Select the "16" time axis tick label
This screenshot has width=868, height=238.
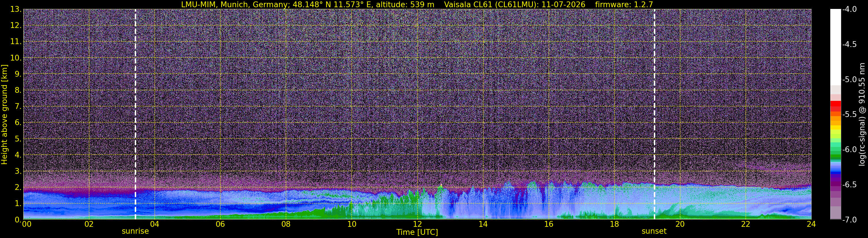tap(549, 224)
